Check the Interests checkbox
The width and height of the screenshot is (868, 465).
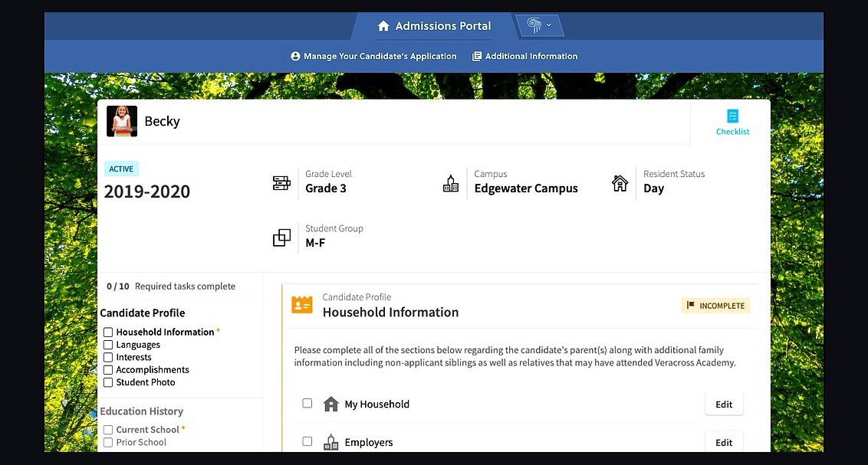tap(108, 357)
